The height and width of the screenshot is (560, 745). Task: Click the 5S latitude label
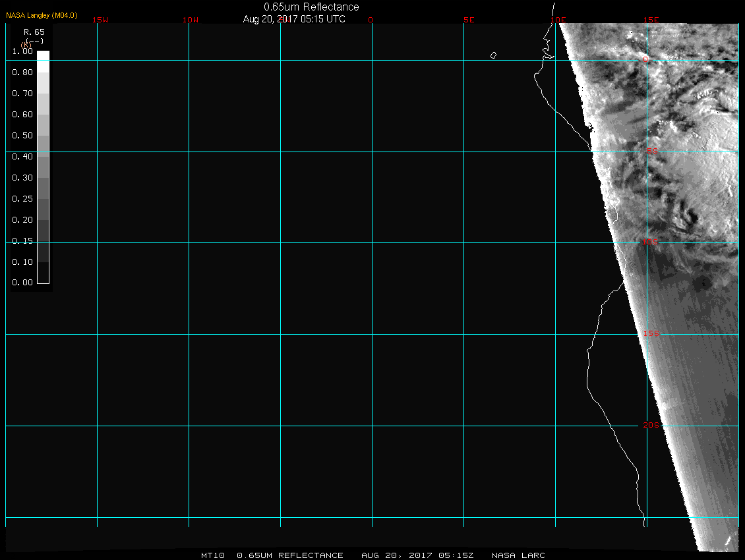pyautogui.click(x=651, y=152)
